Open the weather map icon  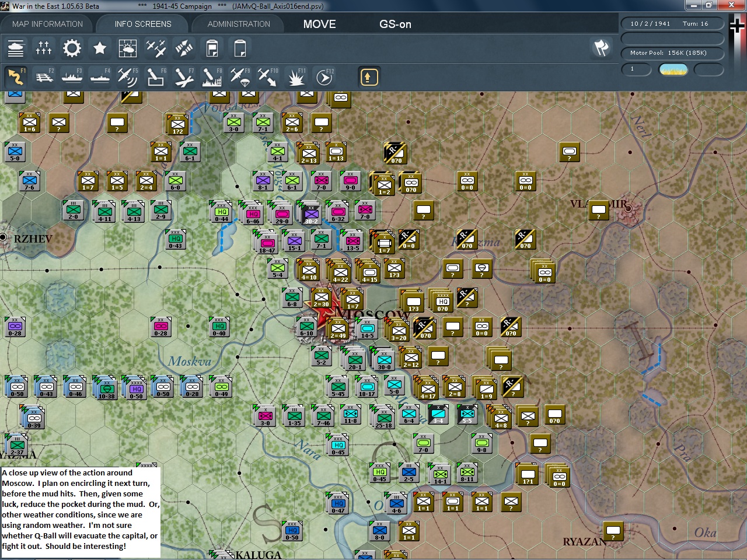pyautogui.click(x=128, y=48)
